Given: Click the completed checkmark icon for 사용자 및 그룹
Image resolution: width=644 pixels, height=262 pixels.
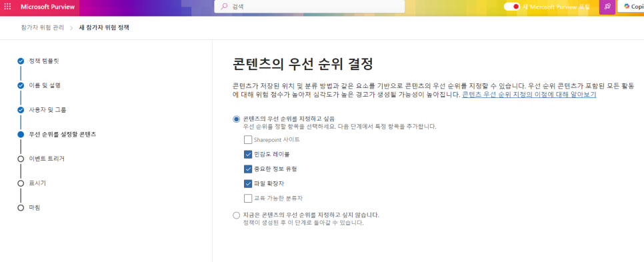Looking at the screenshot, I should pyautogui.click(x=21, y=110).
